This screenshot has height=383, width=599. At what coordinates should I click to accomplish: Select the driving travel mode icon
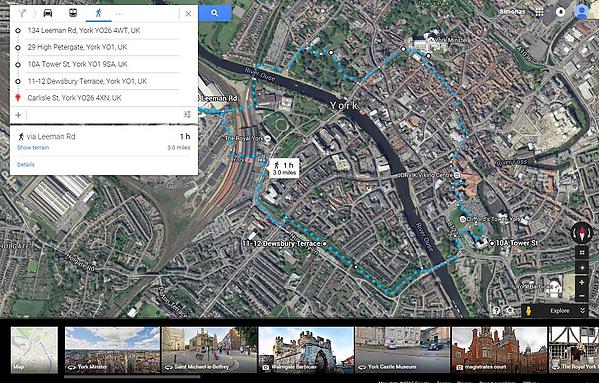48,13
